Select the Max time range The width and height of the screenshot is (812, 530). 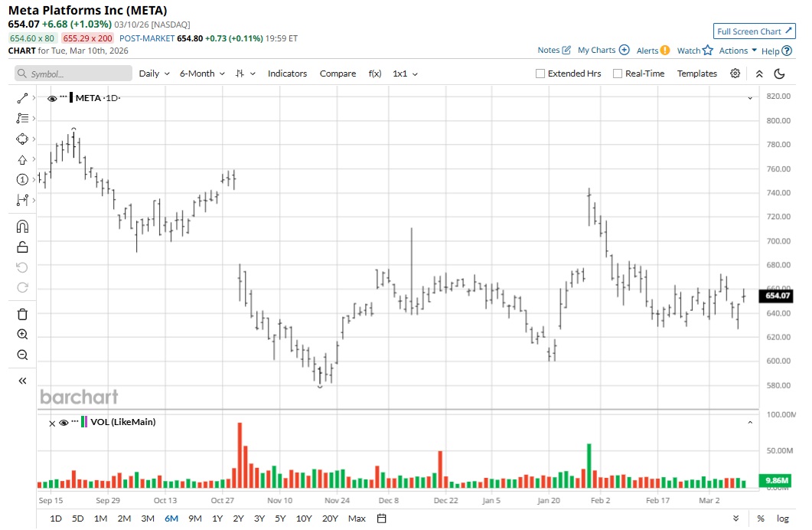click(357, 518)
